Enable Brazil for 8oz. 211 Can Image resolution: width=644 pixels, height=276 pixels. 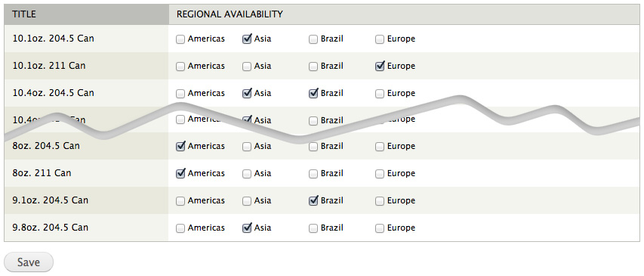(x=313, y=174)
